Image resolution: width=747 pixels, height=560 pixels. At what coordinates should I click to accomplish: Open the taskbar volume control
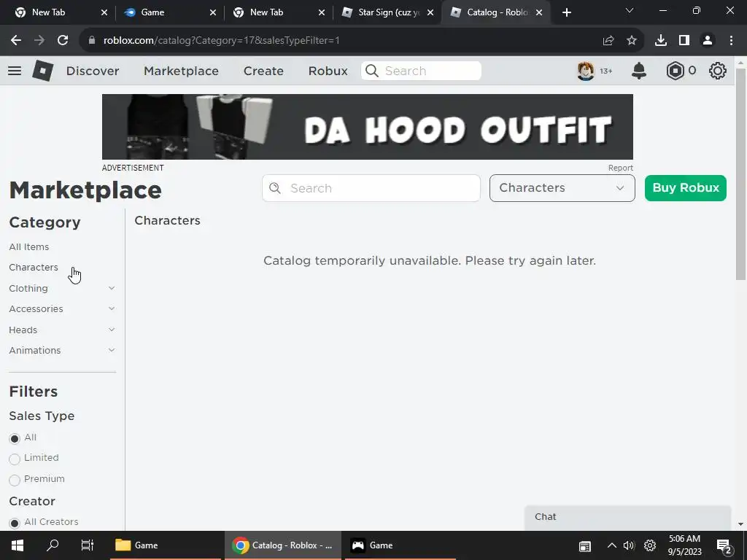point(629,545)
